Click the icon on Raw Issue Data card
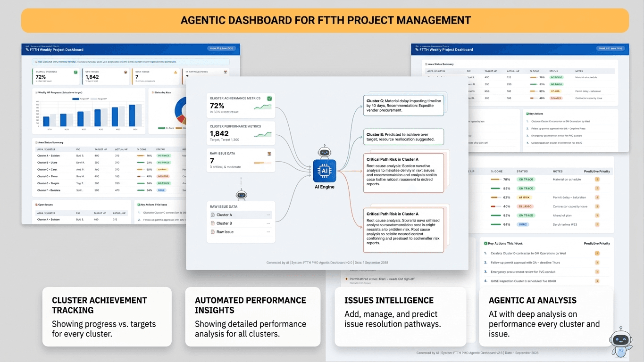 click(x=269, y=154)
